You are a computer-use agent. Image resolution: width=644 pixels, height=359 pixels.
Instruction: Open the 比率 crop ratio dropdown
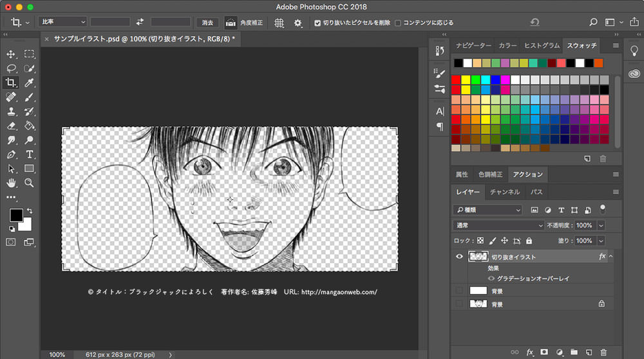tap(62, 22)
